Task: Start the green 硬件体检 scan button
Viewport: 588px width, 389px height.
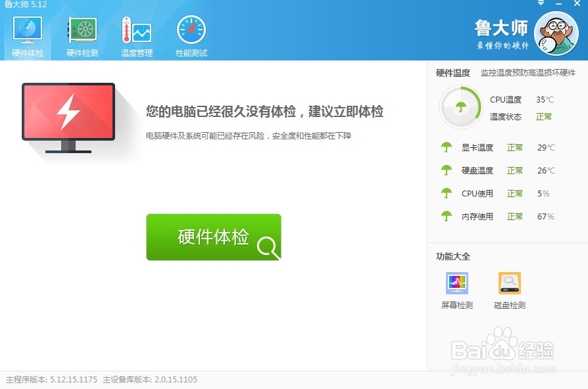Action: click(213, 237)
